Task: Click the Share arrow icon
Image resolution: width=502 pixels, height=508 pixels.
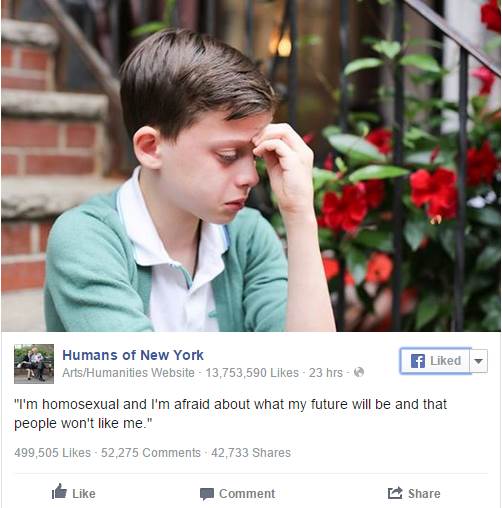Action: coord(395,493)
